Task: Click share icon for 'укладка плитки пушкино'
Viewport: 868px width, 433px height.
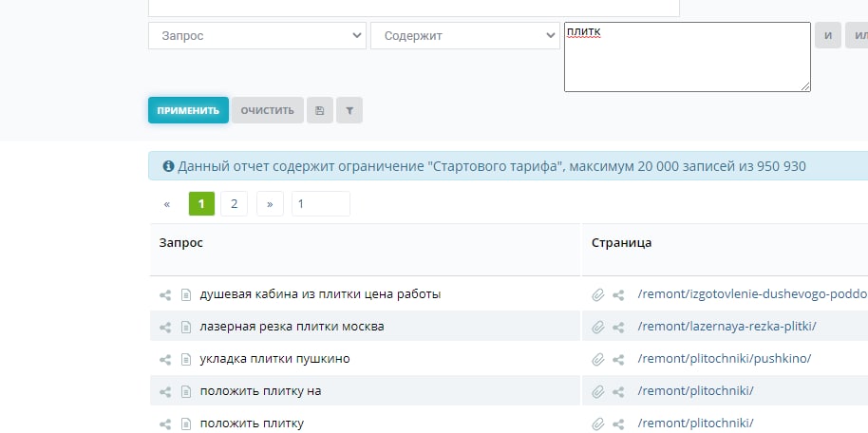Action: coord(165,359)
